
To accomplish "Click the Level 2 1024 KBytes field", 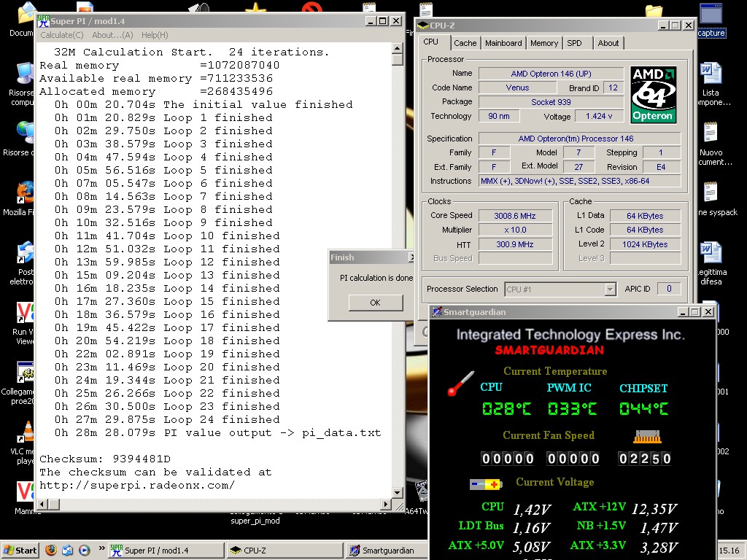I will pos(645,244).
